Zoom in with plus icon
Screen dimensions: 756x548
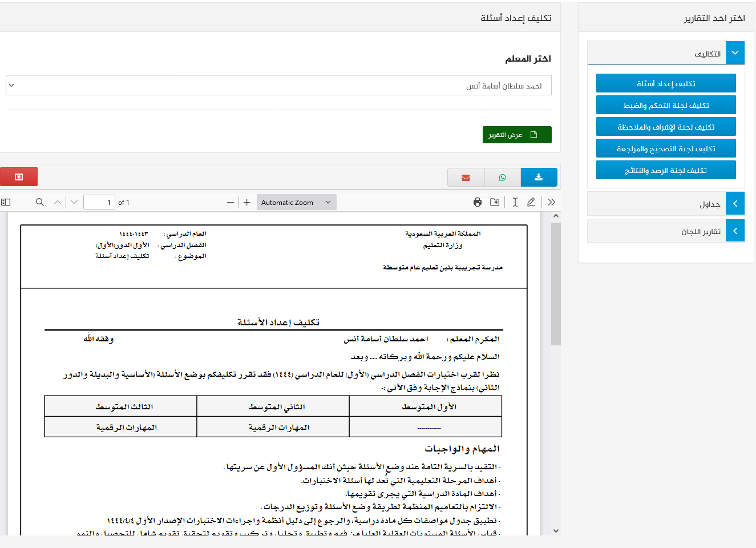click(x=247, y=202)
